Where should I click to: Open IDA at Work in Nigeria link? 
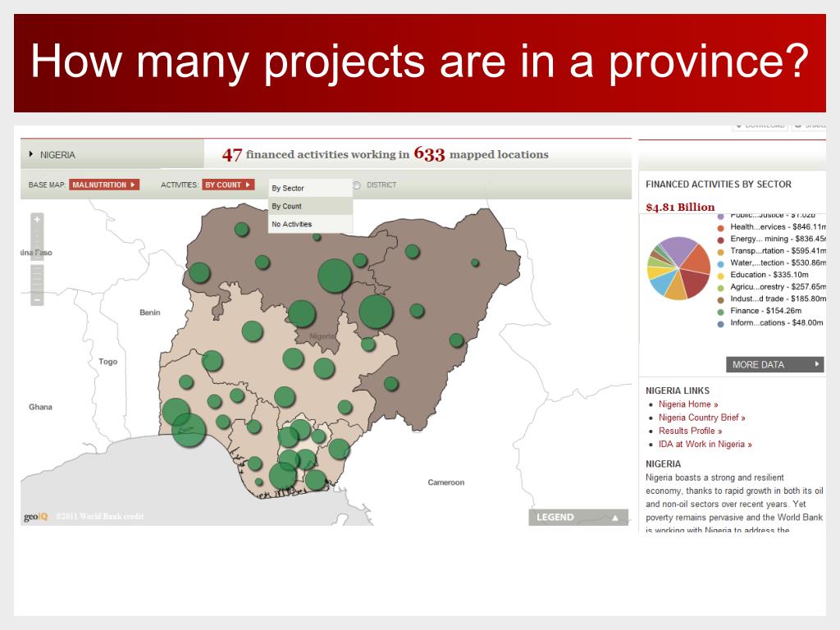(705, 444)
